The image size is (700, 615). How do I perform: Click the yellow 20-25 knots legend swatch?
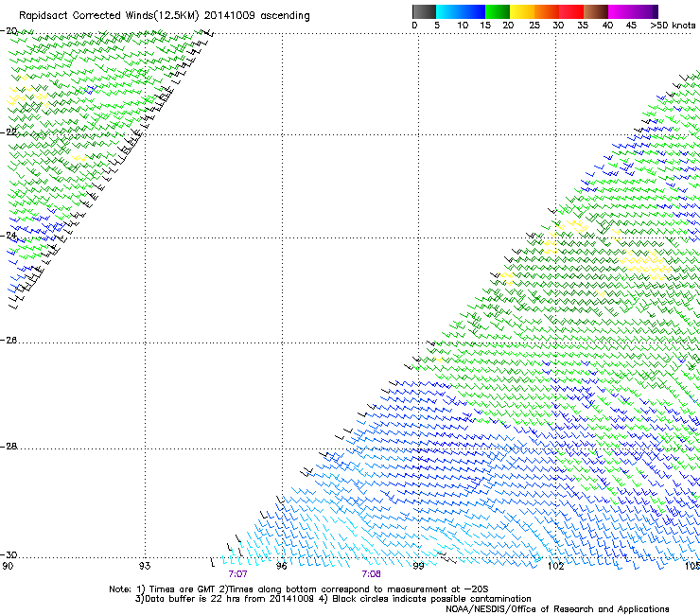coord(522,11)
